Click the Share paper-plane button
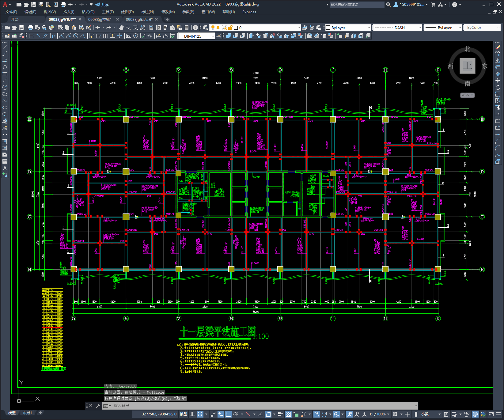Image resolution: width=504 pixels, height=420 pixels. pyautogui.click(x=102, y=5)
